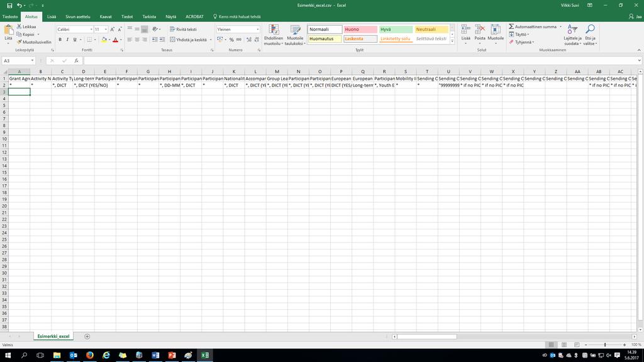644x362 pixels.
Task: Toggle italic formatting
Action: tap(67, 40)
